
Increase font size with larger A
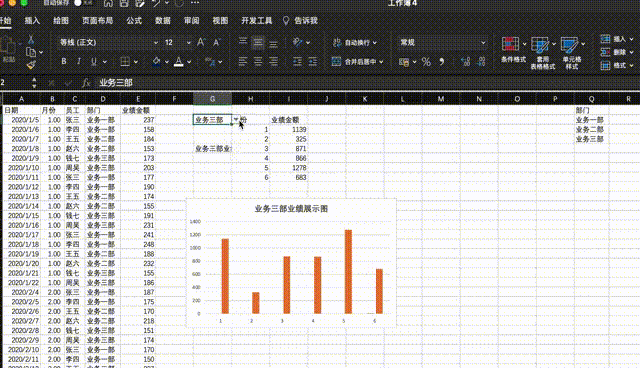[201, 42]
